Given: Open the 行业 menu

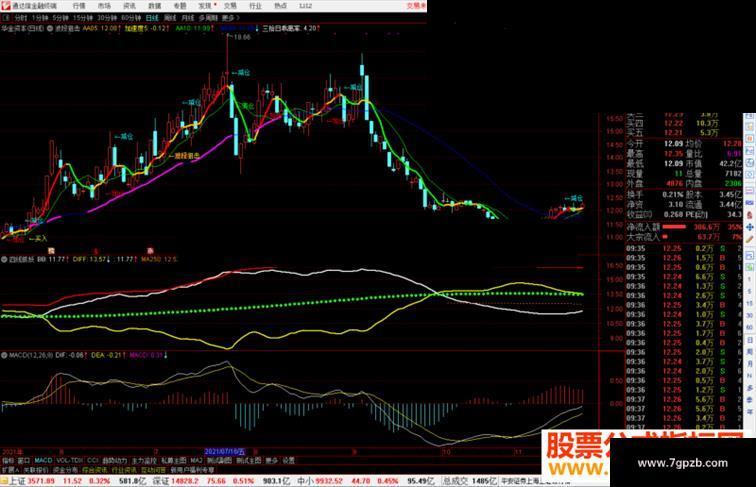Looking at the screenshot, I should click(255, 6).
